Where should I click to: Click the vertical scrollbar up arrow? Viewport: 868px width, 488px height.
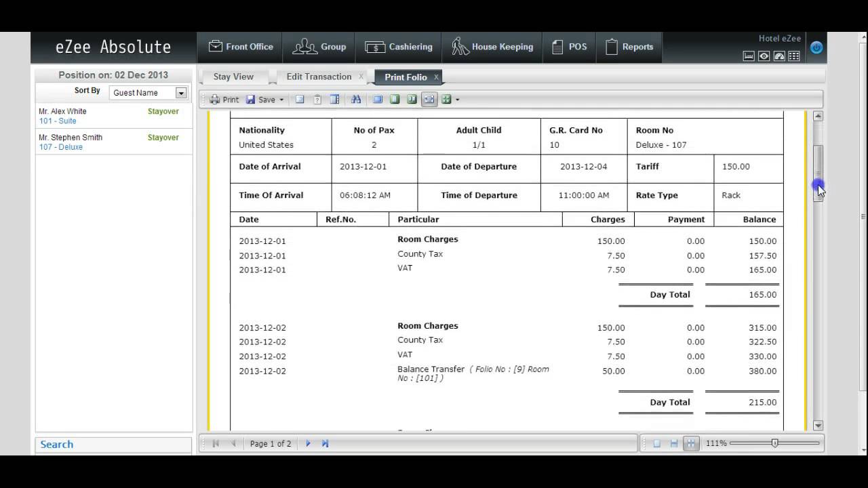(x=818, y=116)
